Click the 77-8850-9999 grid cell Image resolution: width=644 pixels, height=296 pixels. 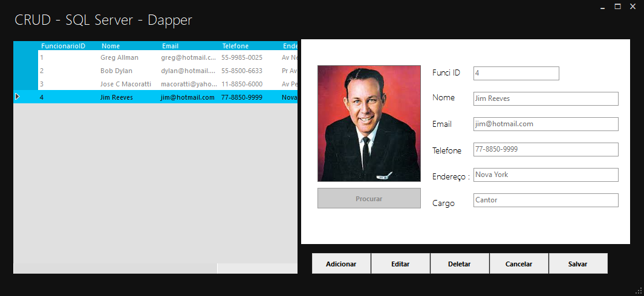pos(249,97)
